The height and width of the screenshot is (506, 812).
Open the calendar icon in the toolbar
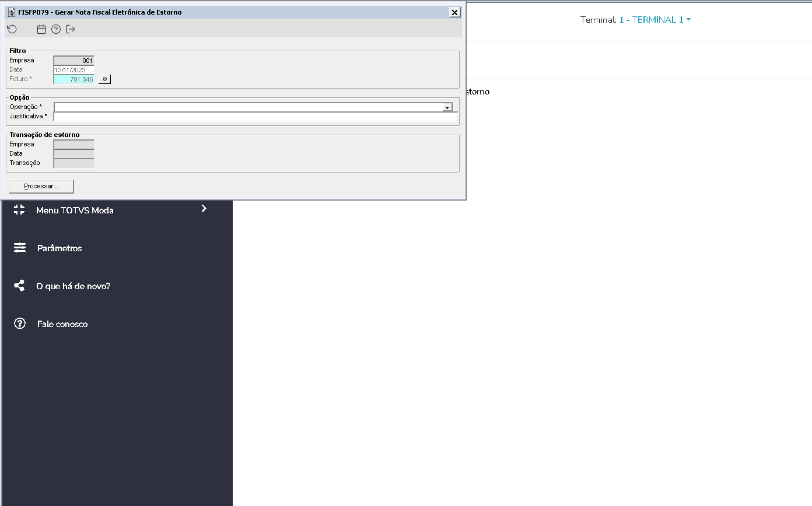pyautogui.click(x=41, y=29)
